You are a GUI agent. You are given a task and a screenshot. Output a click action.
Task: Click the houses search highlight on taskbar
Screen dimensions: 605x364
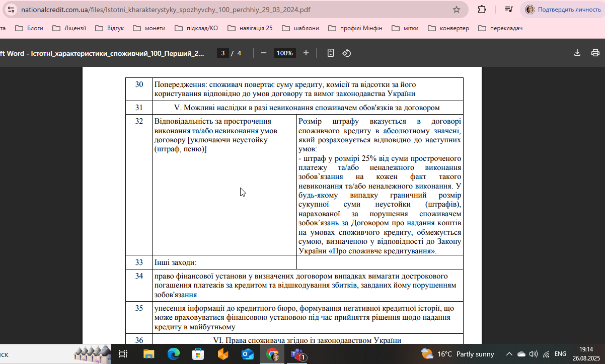point(92,354)
